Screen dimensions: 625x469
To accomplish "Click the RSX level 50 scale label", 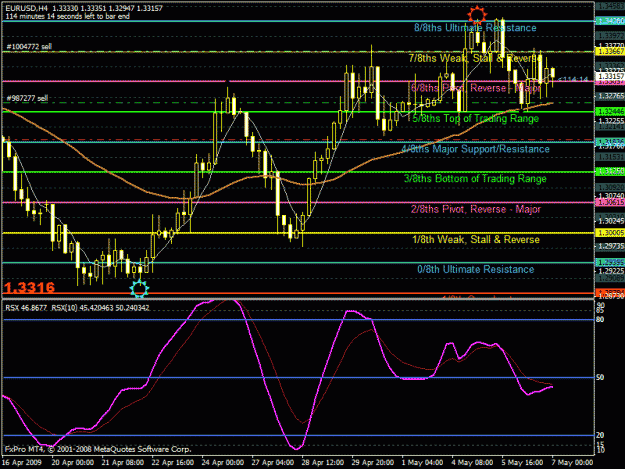I will [x=600, y=377].
